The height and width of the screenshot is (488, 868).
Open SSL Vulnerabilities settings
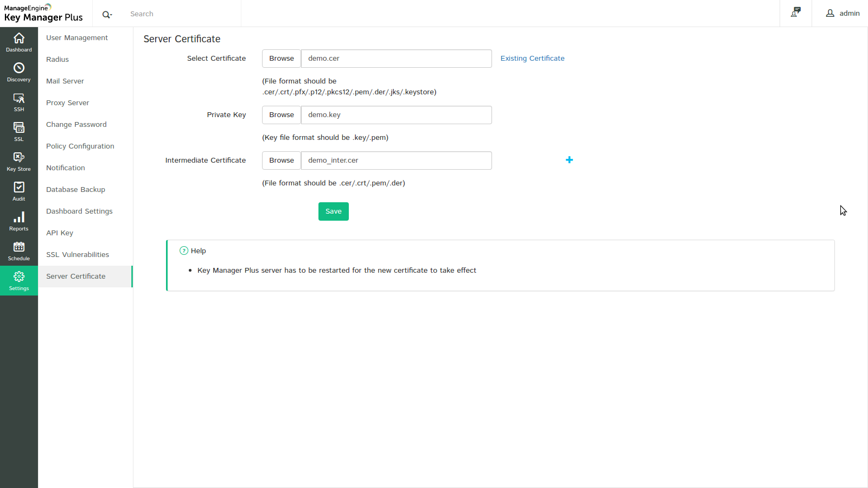coord(78,255)
